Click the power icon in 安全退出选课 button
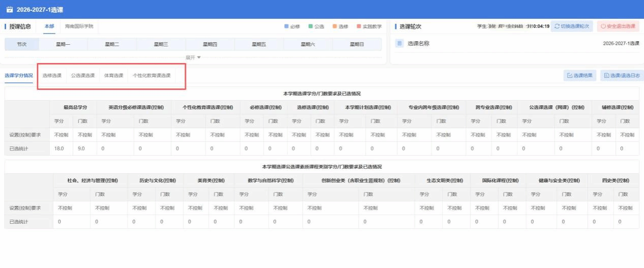The image size is (644, 268). tap(603, 26)
